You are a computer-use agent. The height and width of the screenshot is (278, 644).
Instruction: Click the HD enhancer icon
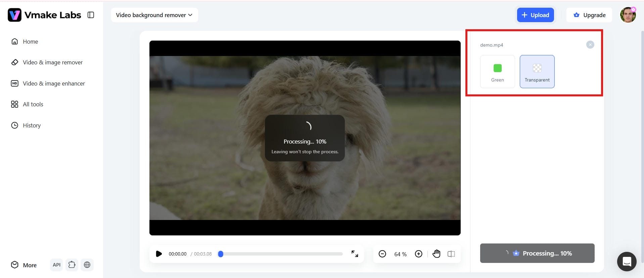tap(14, 84)
